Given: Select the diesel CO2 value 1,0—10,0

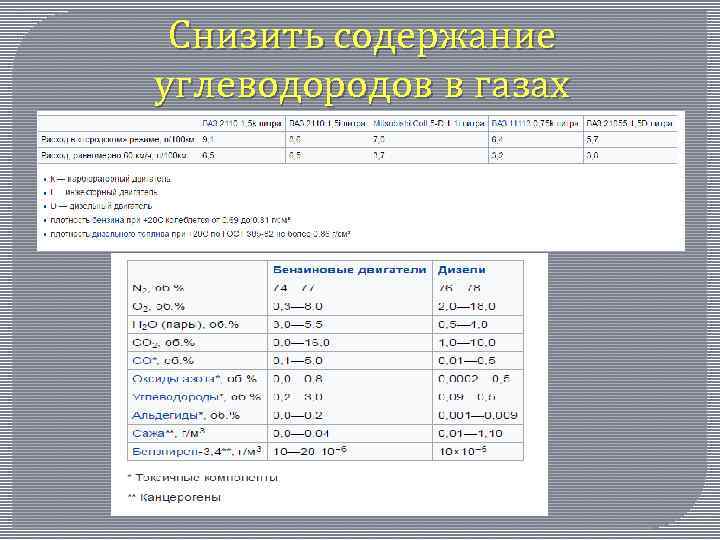Looking at the screenshot, I should 467,343.
